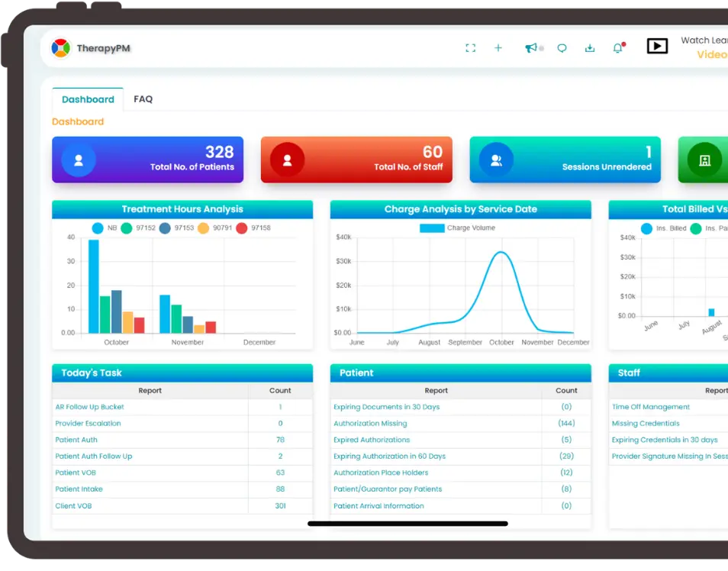Image resolution: width=728 pixels, height=571 pixels.
Task: Click the plus icon to add new item
Action: tap(498, 47)
